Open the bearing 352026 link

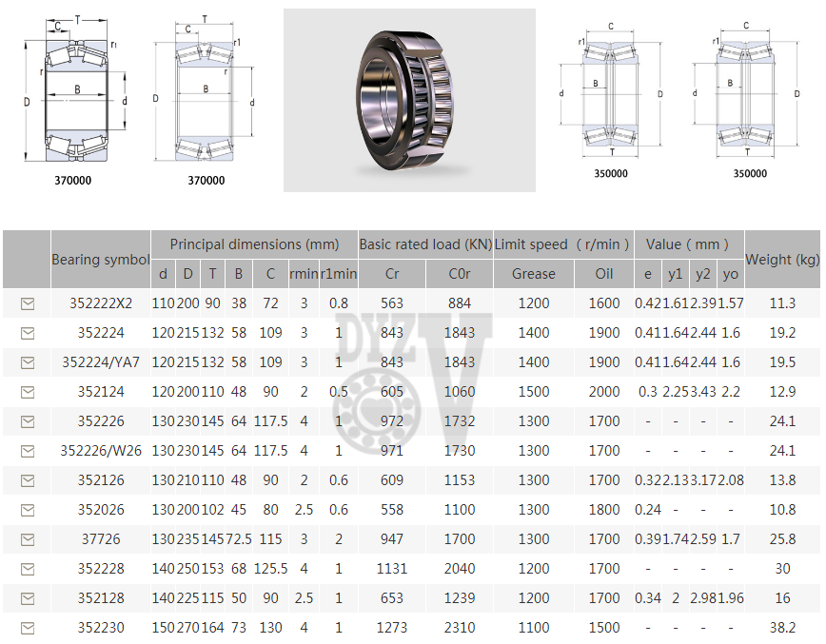pos(101,510)
